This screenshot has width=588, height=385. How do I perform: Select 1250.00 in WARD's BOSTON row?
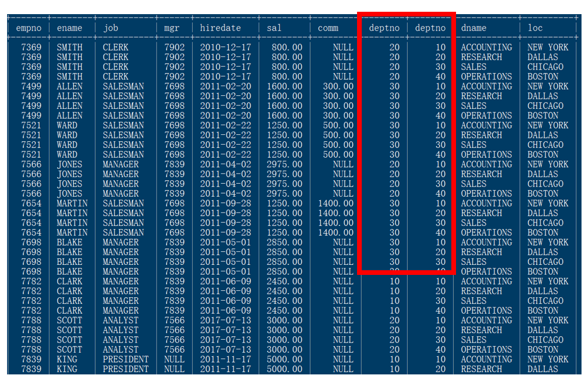(x=284, y=155)
